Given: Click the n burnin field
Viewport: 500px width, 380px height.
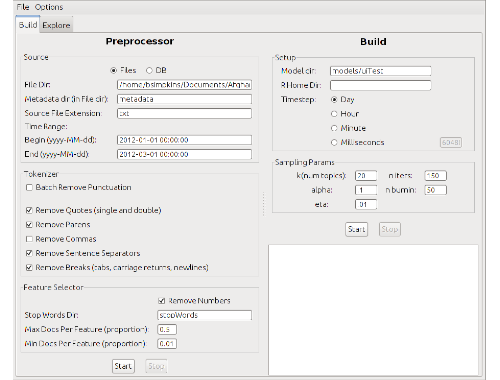Looking at the screenshot, I should [x=436, y=190].
